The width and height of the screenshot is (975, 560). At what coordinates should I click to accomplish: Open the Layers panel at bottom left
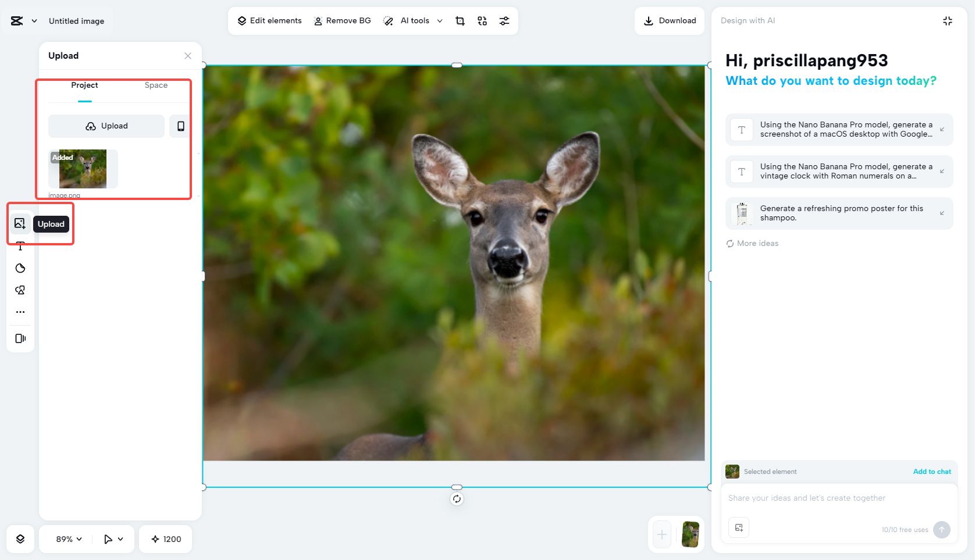[x=20, y=538]
